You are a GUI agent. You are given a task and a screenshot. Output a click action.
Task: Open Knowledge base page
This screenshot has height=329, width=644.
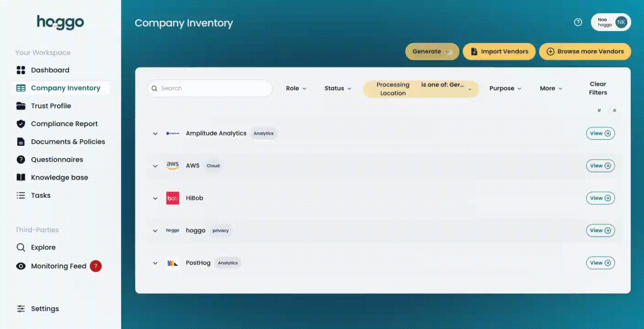click(x=59, y=177)
